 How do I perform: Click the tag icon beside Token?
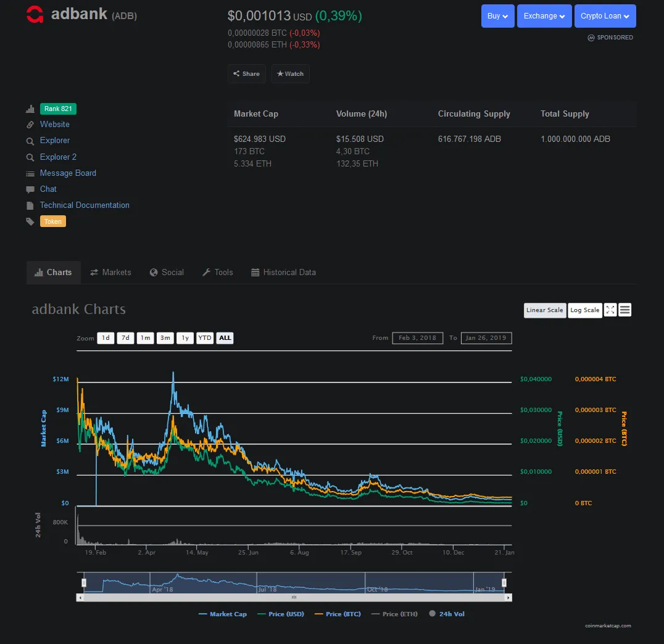(30, 221)
